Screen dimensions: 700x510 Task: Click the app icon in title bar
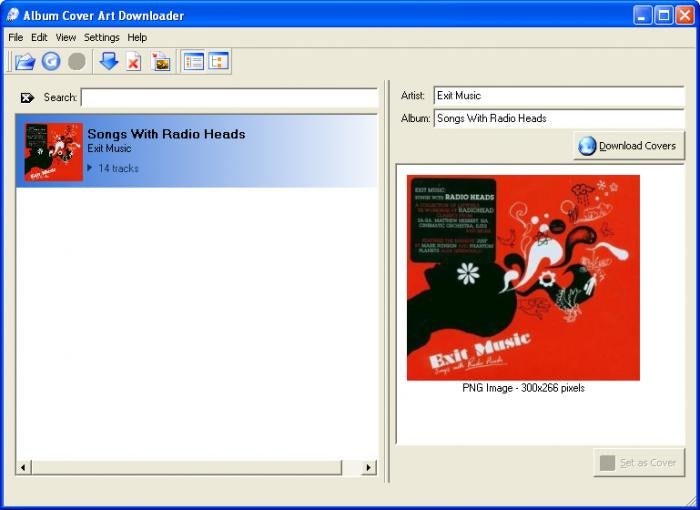pos(12,15)
